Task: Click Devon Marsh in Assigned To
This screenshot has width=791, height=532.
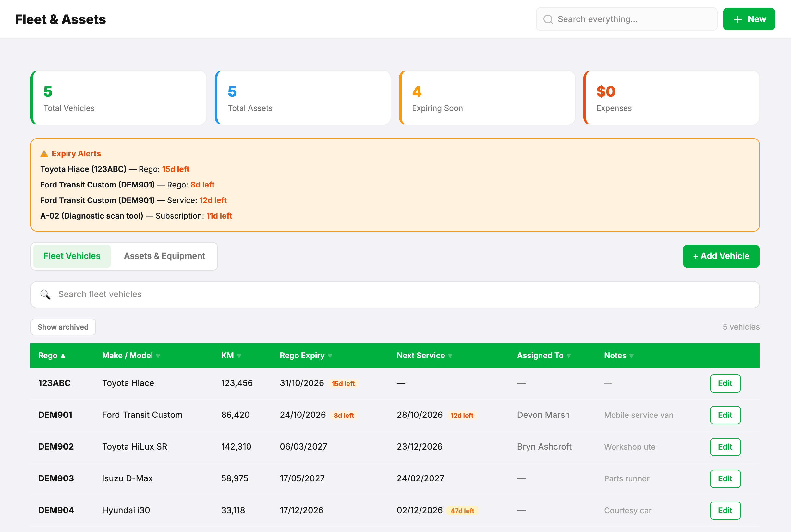Action: pyautogui.click(x=543, y=415)
